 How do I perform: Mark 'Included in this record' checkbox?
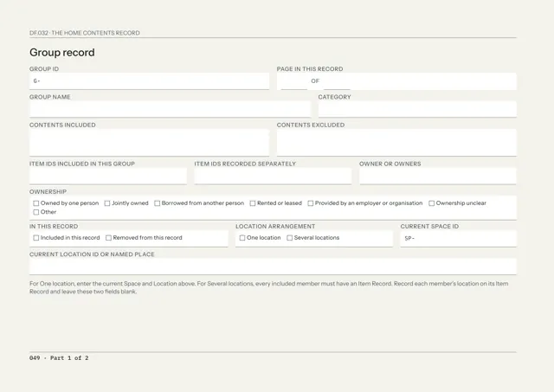pyautogui.click(x=36, y=238)
